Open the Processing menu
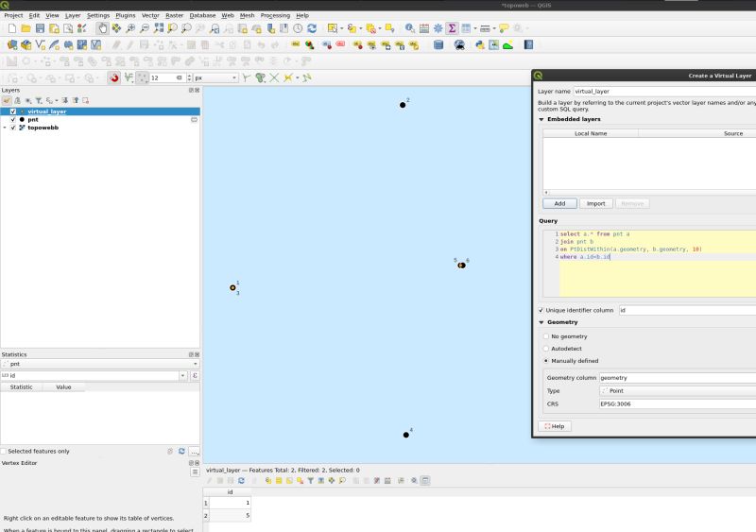This screenshot has width=756, height=532. pos(275,15)
